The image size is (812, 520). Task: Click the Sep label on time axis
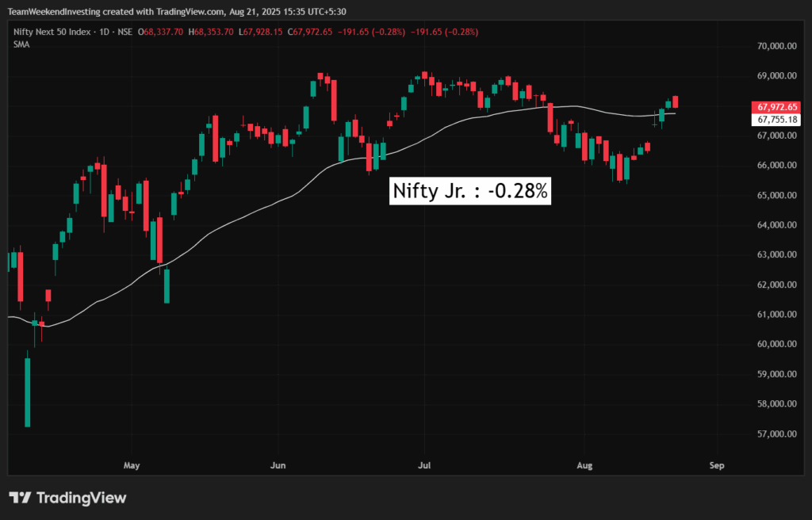pyautogui.click(x=717, y=465)
